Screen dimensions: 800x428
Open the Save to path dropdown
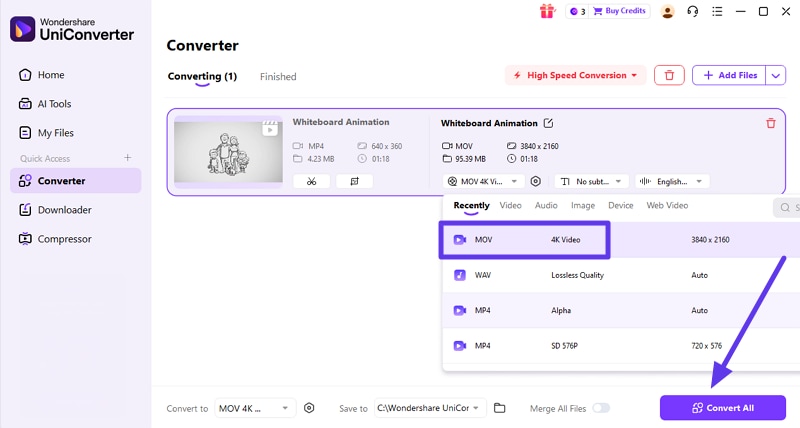pyautogui.click(x=430, y=408)
